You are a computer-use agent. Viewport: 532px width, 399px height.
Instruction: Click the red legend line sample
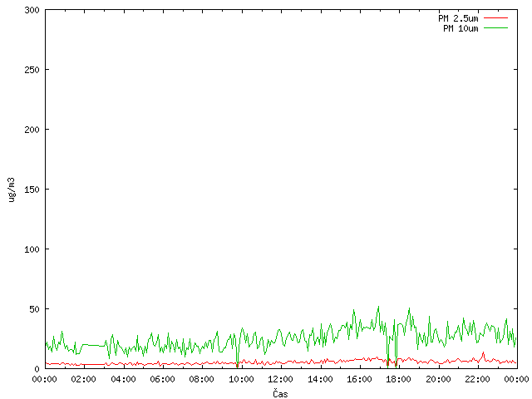click(x=495, y=17)
